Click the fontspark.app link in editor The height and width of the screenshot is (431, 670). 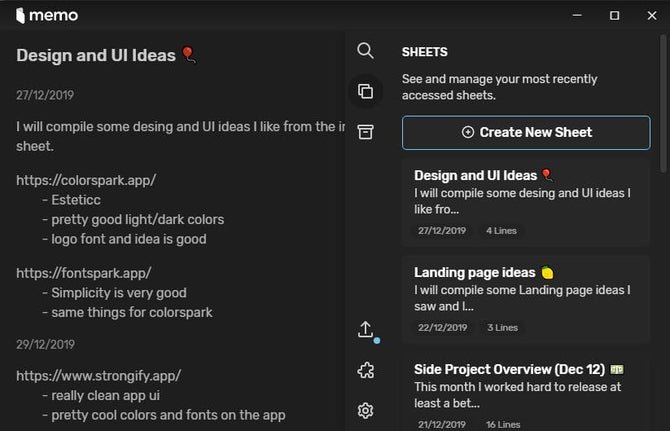(x=84, y=272)
